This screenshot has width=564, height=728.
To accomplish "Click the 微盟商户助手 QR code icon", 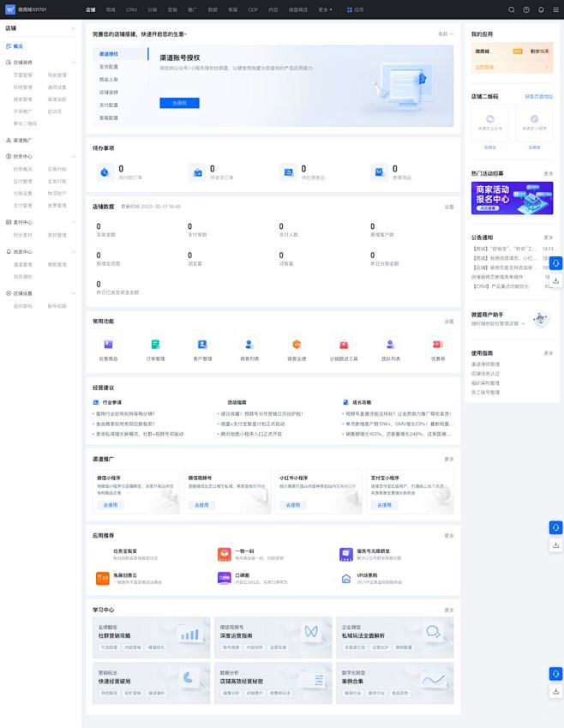I will click(541, 319).
